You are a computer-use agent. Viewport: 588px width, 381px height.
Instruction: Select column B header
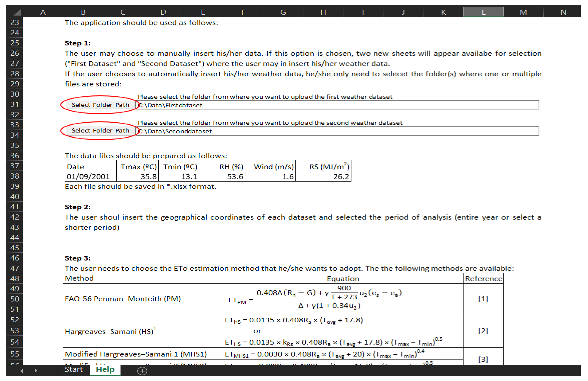83,12
